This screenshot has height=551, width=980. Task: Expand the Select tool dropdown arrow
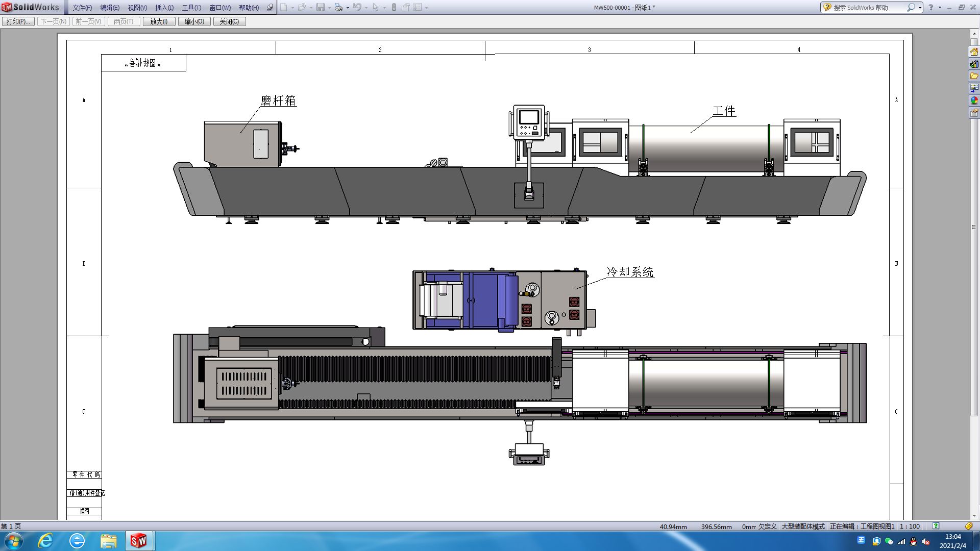[384, 8]
